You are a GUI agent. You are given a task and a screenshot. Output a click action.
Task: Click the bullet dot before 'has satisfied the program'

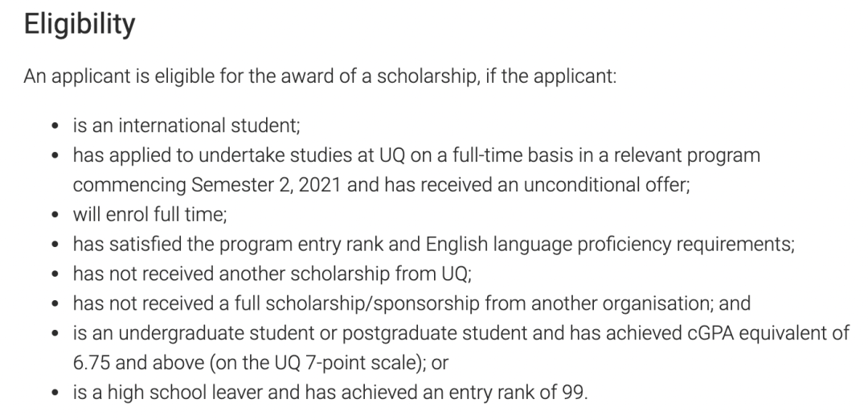pos(55,245)
